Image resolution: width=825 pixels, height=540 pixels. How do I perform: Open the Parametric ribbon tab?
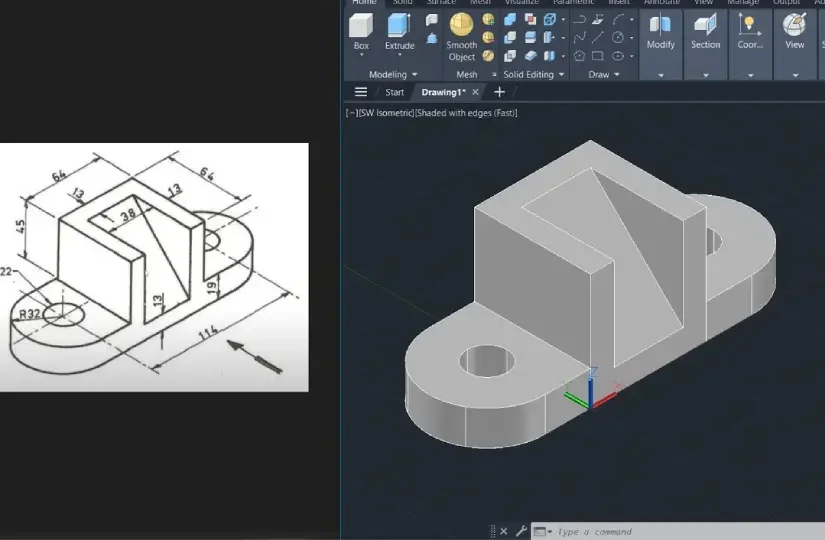[573, 2]
